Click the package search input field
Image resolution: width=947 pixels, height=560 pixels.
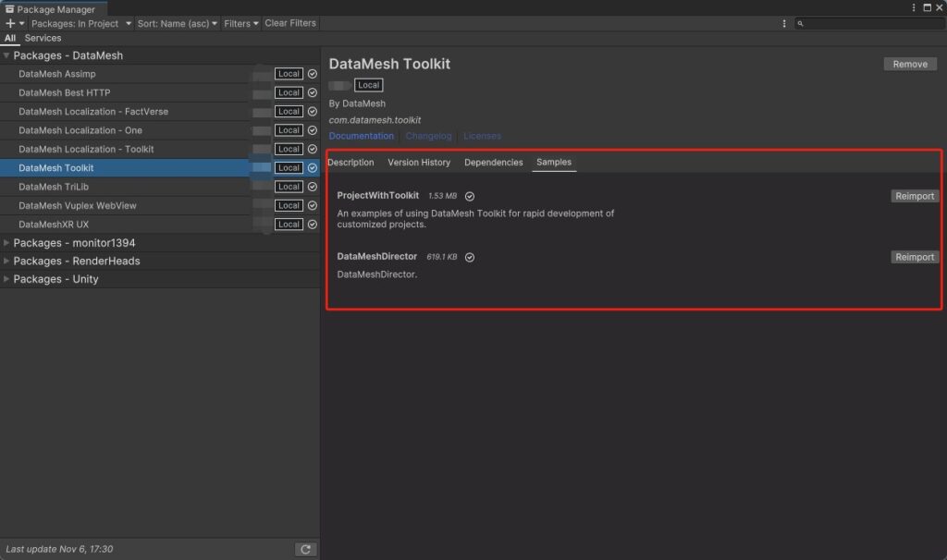coord(869,24)
